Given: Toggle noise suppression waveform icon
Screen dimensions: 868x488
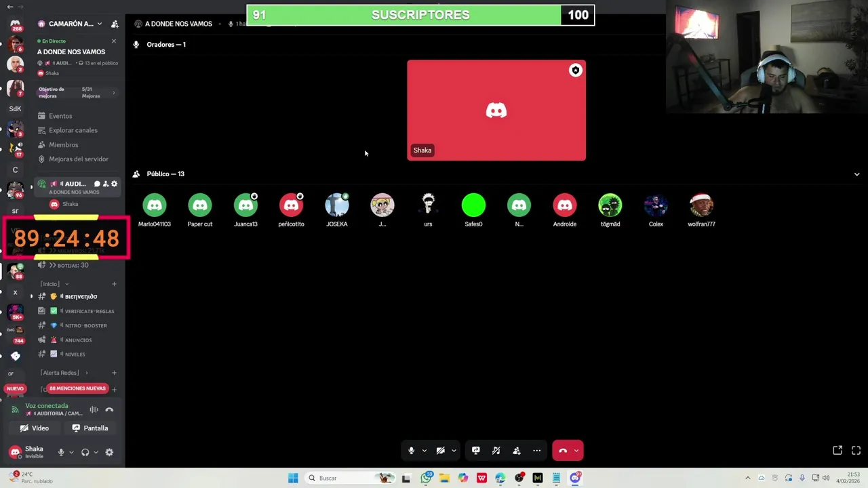Looking at the screenshot, I should pyautogui.click(x=94, y=409).
